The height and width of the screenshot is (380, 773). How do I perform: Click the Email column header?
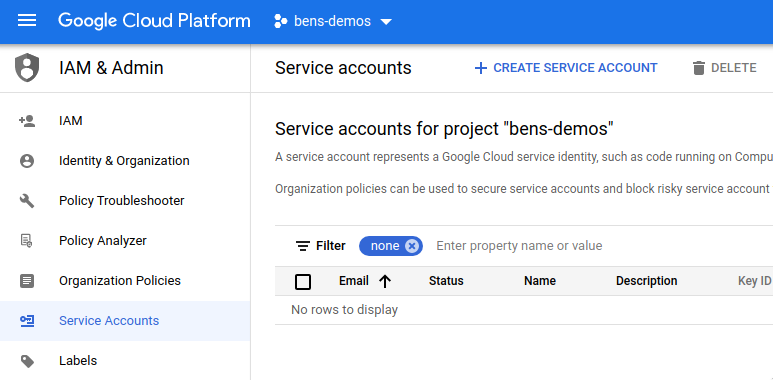(353, 281)
